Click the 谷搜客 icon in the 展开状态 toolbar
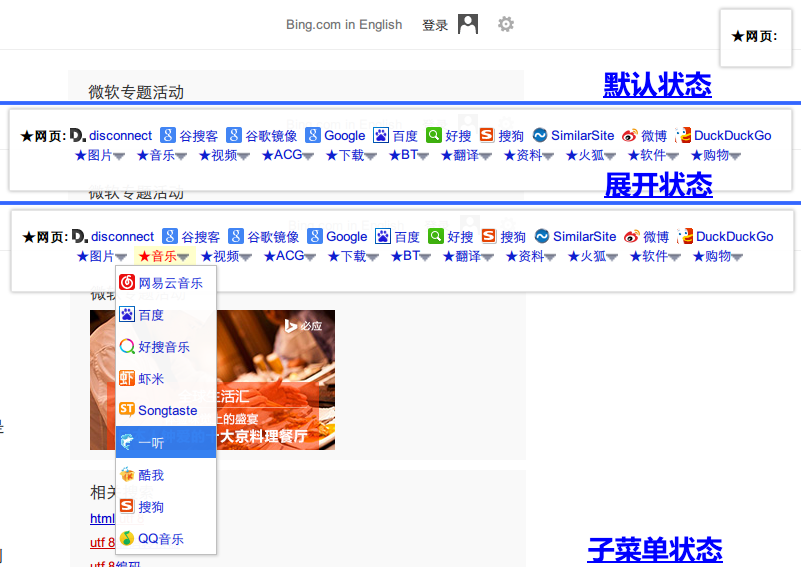This screenshot has height=567, width=801. 168,135
